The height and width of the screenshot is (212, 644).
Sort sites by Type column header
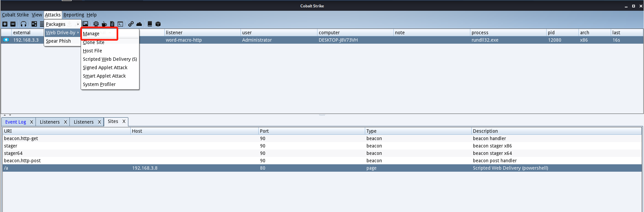point(418,131)
